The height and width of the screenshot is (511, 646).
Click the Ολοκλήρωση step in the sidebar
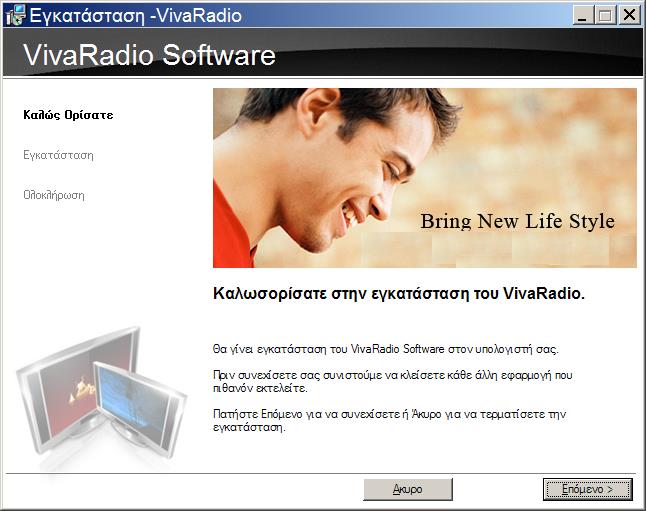point(54,195)
